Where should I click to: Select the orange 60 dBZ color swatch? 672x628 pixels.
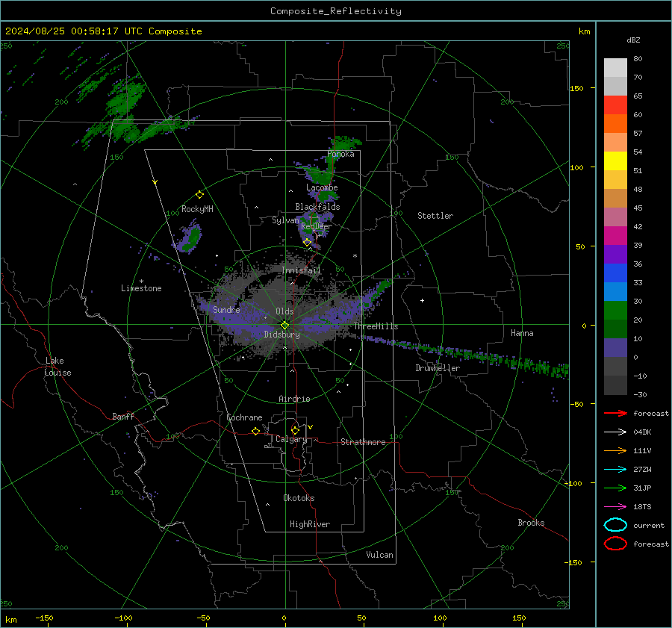click(615, 124)
